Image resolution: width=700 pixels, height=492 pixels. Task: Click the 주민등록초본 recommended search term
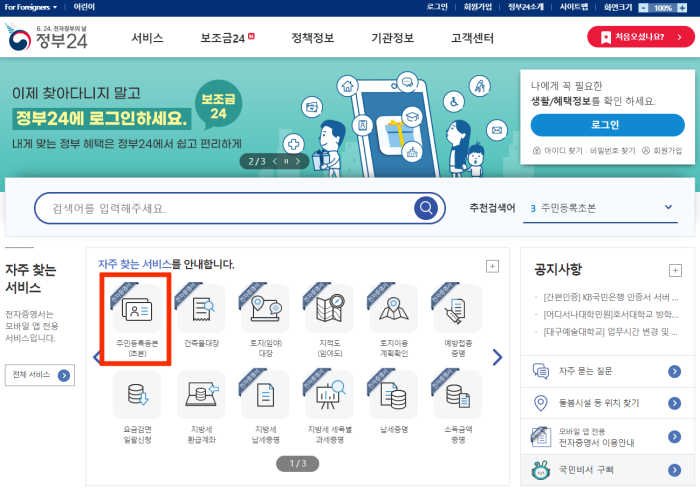[568, 208]
